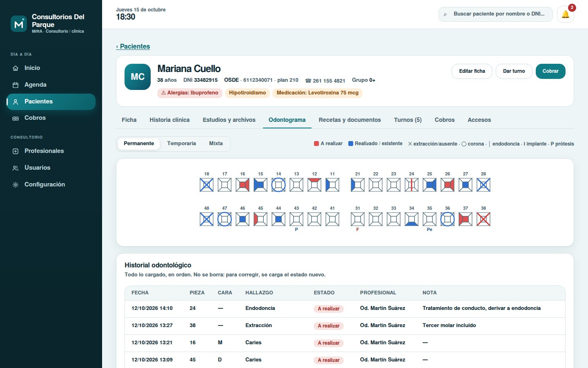This screenshot has height=368, width=588.
Task: Click the Cobros money icon in sidebar
Action: tap(16, 118)
